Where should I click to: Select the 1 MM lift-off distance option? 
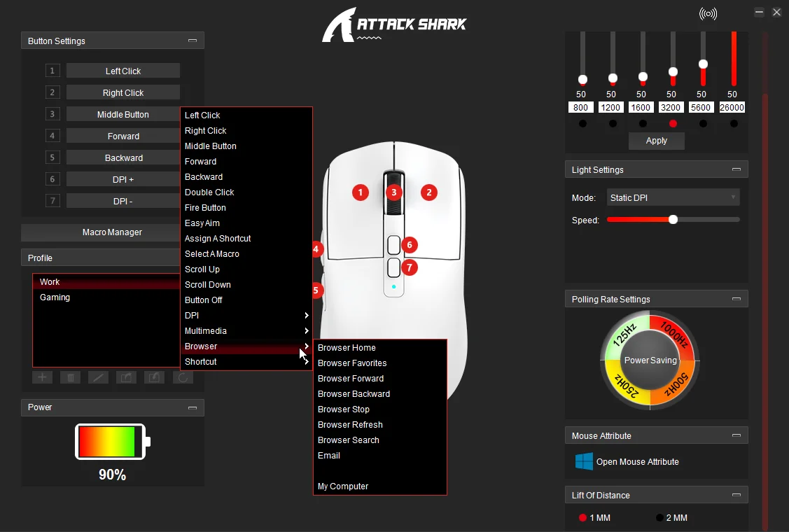(x=582, y=518)
